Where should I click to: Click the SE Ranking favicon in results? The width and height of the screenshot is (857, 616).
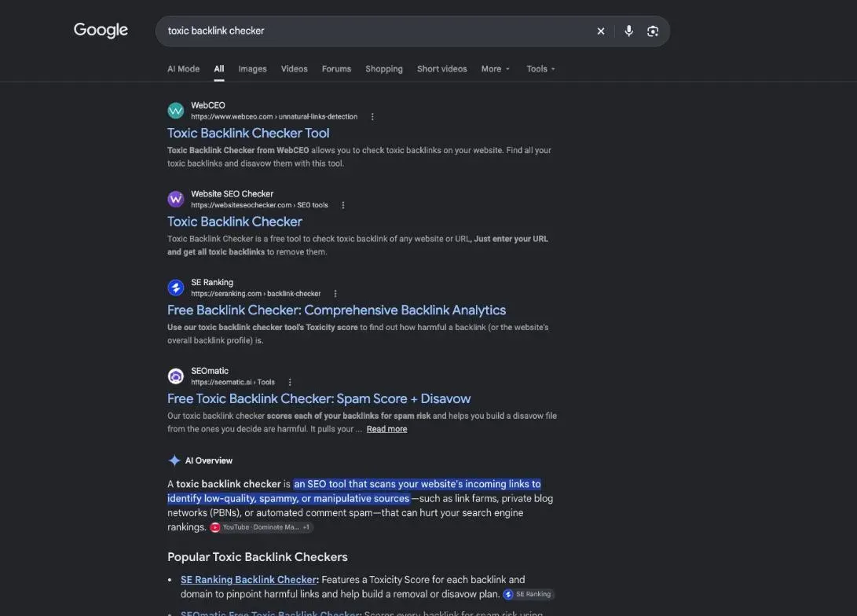175,288
